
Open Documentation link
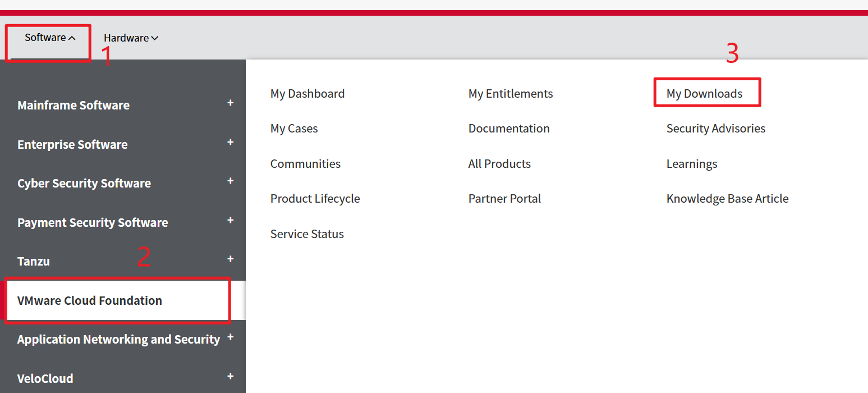pyautogui.click(x=509, y=129)
